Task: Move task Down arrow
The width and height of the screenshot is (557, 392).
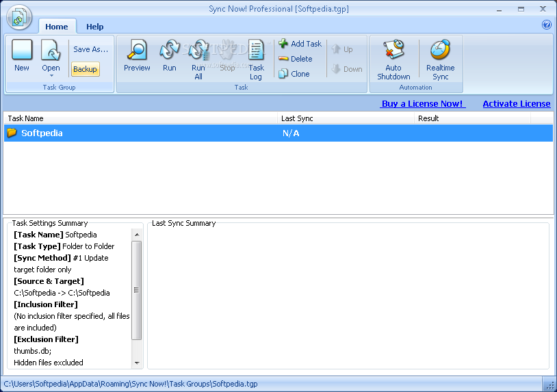Action: 347,69
